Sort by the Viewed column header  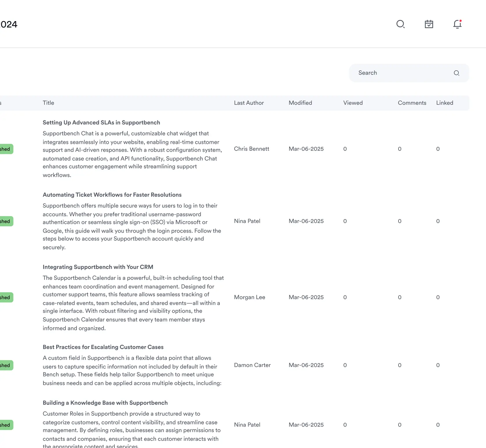click(353, 103)
